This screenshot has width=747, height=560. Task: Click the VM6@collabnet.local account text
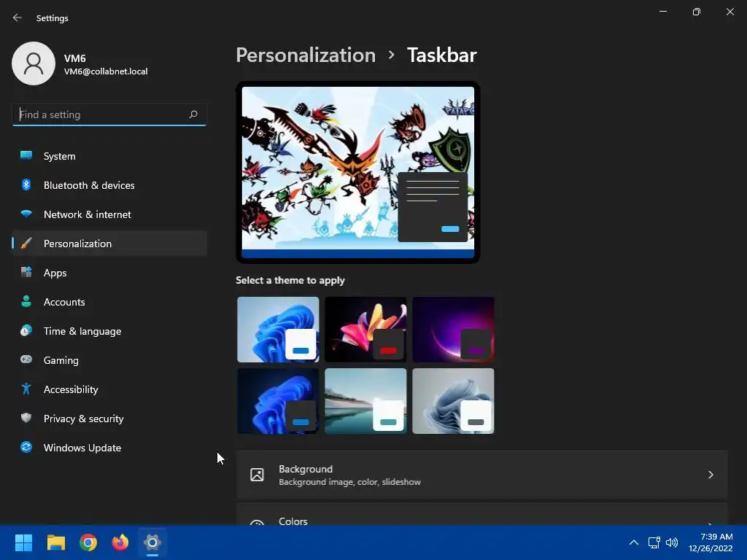pos(106,71)
